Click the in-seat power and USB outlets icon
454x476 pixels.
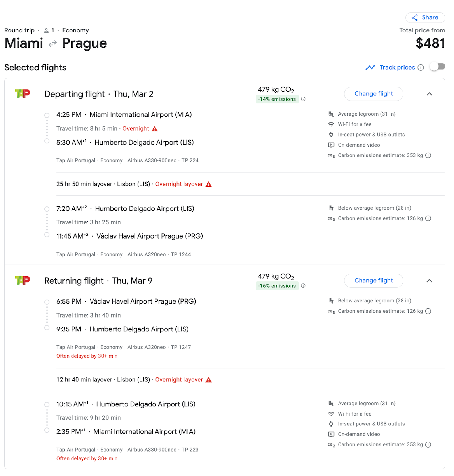(331, 135)
